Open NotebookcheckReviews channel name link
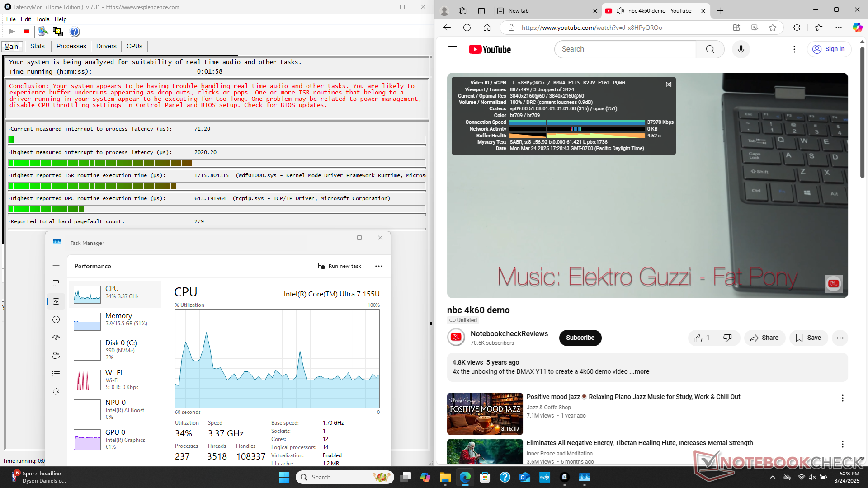This screenshot has height=488, width=868. click(x=509, y=333)
